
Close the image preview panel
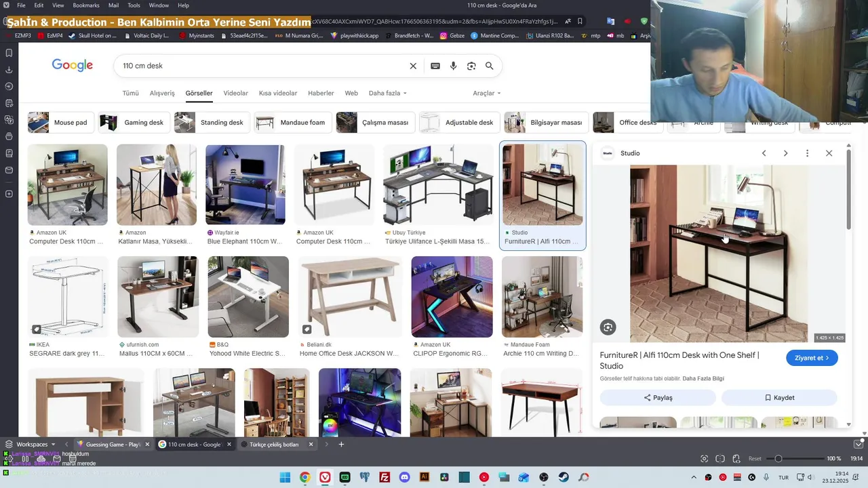[x=829, y=153]
